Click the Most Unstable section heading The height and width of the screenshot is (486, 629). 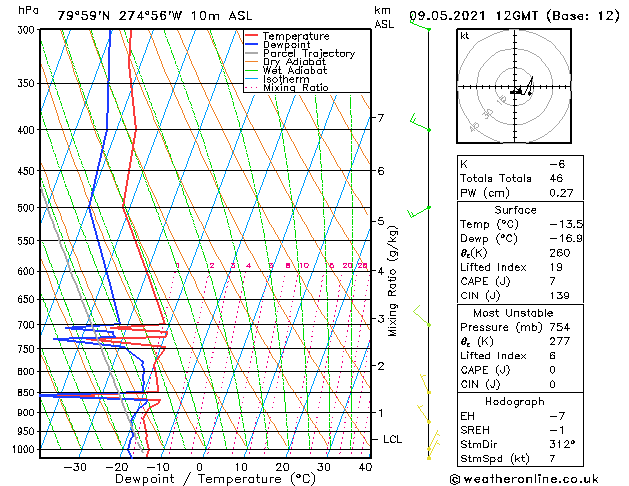[513, 313]
